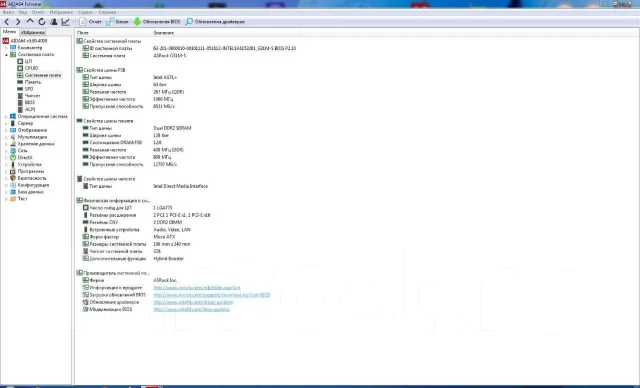Select the ACPI item in the tree
The height and width of the screenshot is (388, 640).
coord(27,109)
